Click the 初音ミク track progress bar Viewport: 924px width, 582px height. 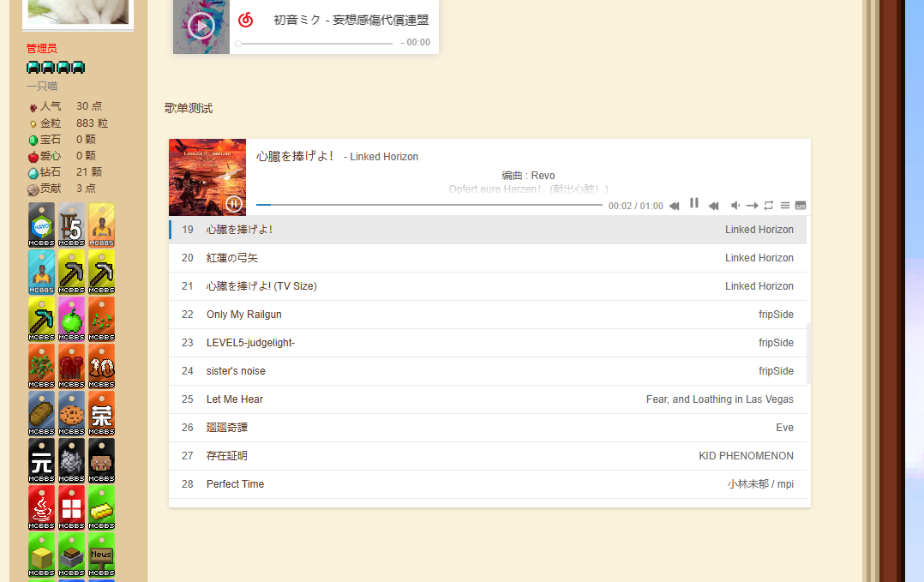click(314, 44)
